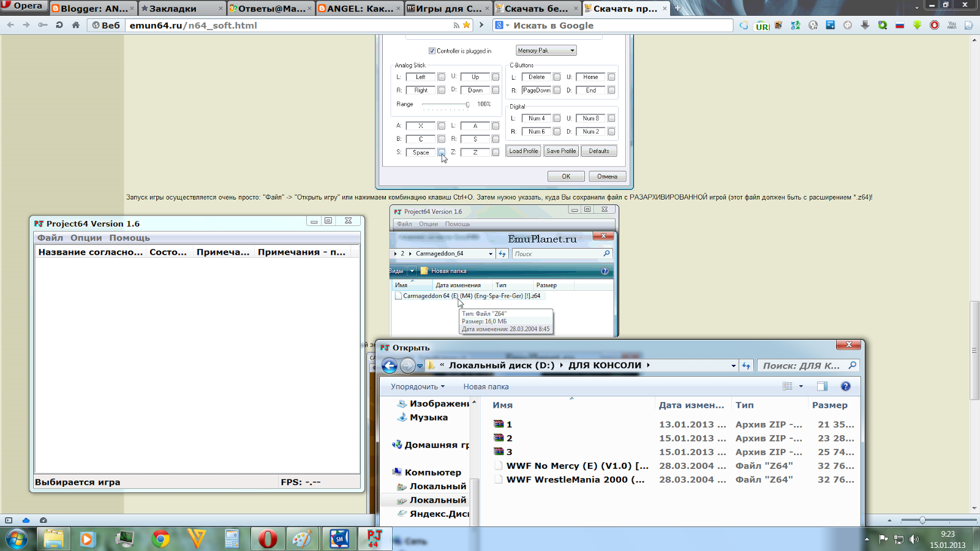Viewport: 980px width, 551px height.
Task: Select the ZIP archive named 3
Action: pyautogui.click(x=509, y=452)
